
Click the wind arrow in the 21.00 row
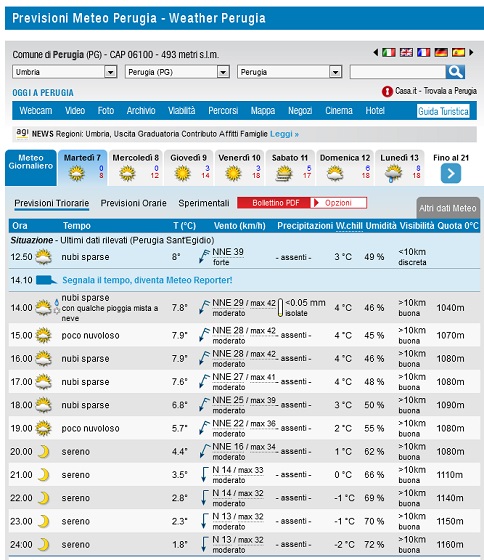(x=204, y=475)
